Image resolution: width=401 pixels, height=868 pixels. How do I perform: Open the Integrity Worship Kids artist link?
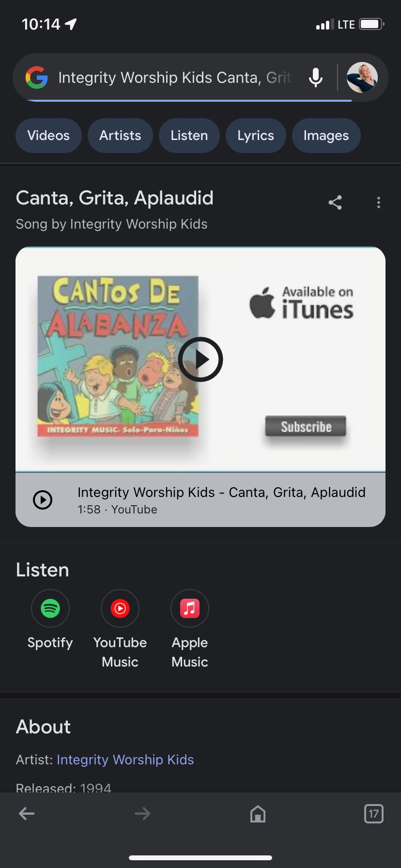click(125, 759)
